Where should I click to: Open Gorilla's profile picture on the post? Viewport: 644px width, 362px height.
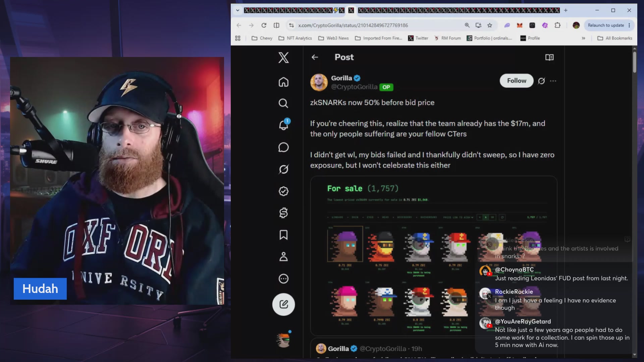[x=319, y=82]
